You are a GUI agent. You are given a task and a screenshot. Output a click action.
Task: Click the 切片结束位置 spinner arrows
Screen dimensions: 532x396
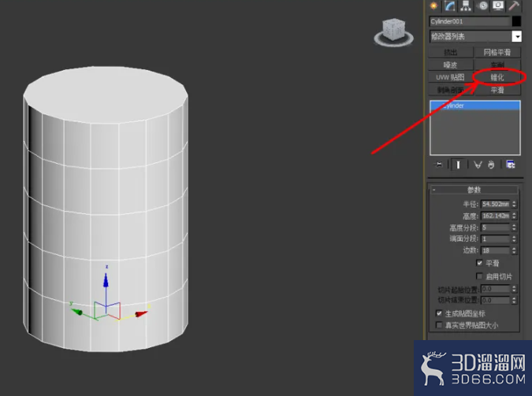click(514, 300)
